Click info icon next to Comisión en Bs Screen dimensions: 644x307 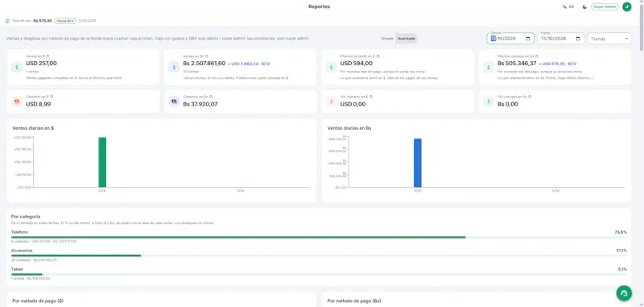tap(210, 97)
